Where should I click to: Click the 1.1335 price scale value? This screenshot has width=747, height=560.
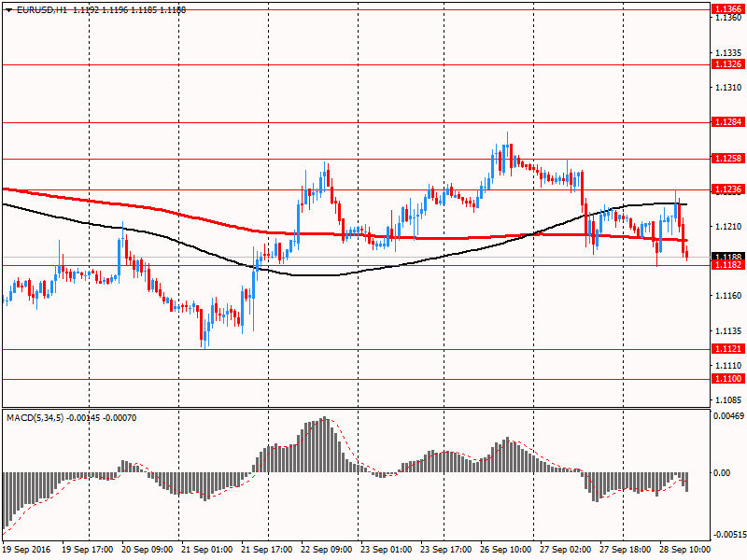tap(728, 53)
